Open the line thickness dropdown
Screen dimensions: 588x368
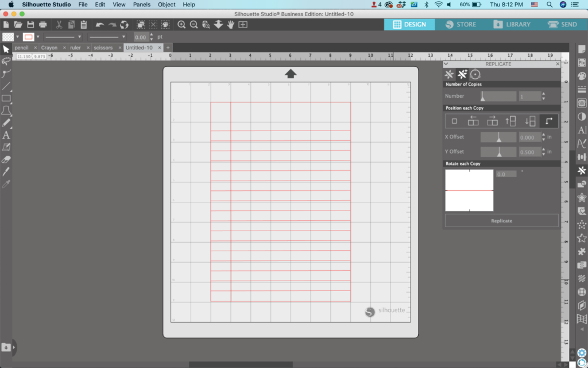point(107,37)
